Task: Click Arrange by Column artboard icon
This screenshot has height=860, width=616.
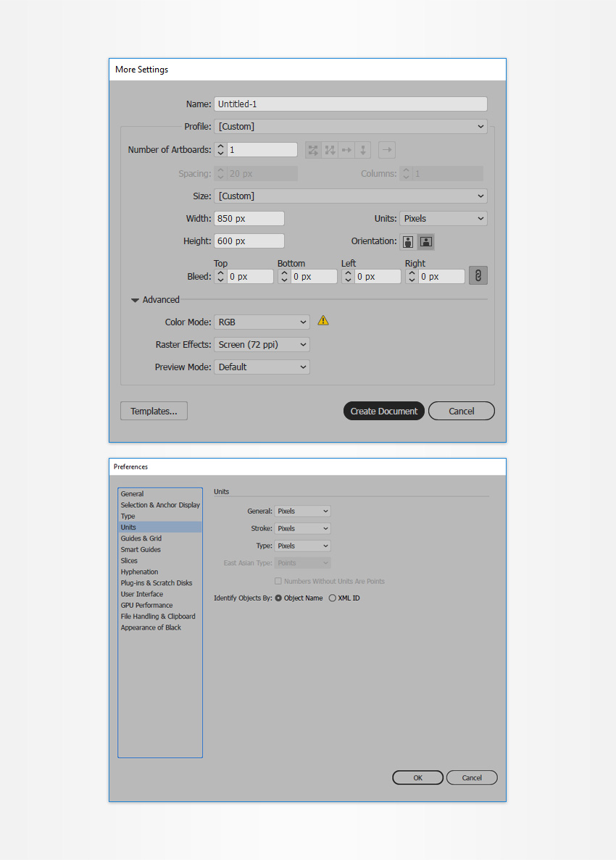Action: [x=364, y=150]
